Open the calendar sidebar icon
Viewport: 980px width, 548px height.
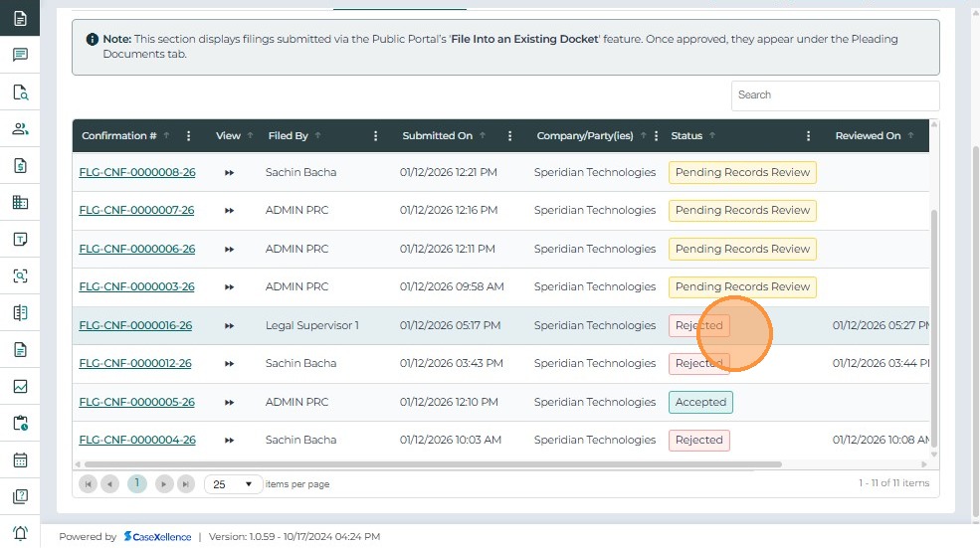[20, 460]
